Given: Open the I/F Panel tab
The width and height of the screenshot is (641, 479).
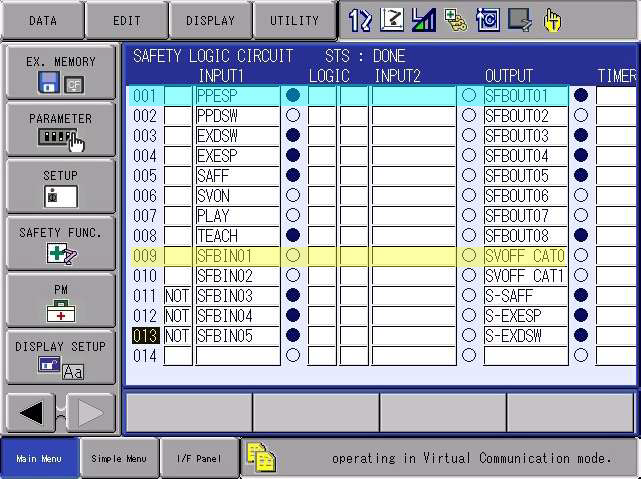Looking at the screenshot, I should click(199, 458).
